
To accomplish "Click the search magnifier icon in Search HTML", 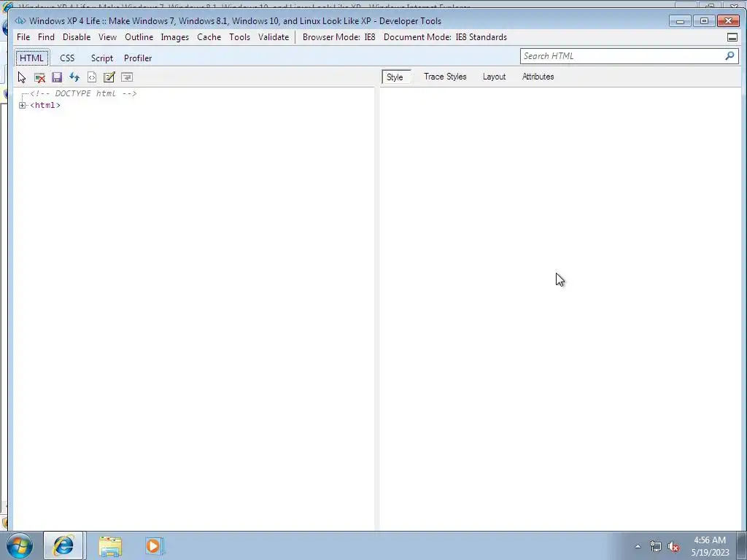I will point(729,55).
